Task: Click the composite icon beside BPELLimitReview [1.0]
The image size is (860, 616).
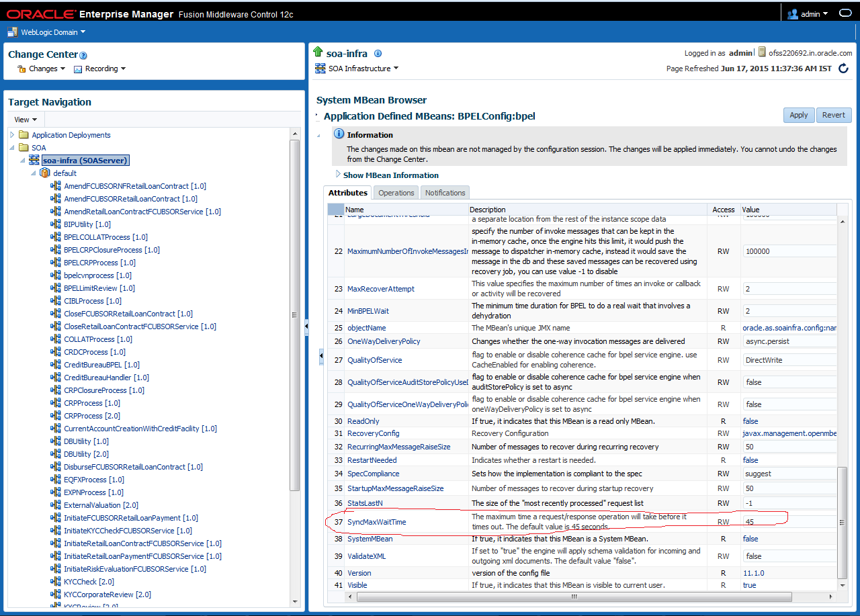Action: pyautogui.click(x=56, y=288)
